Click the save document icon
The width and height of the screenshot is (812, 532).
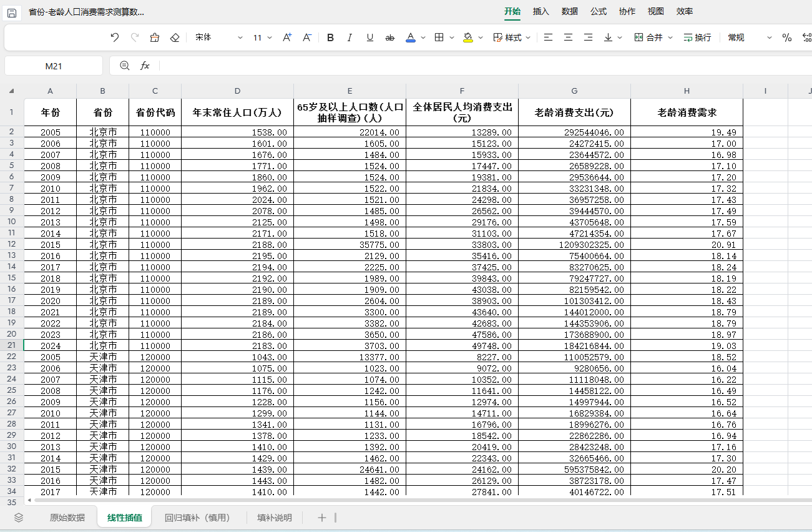pos(12,12)
